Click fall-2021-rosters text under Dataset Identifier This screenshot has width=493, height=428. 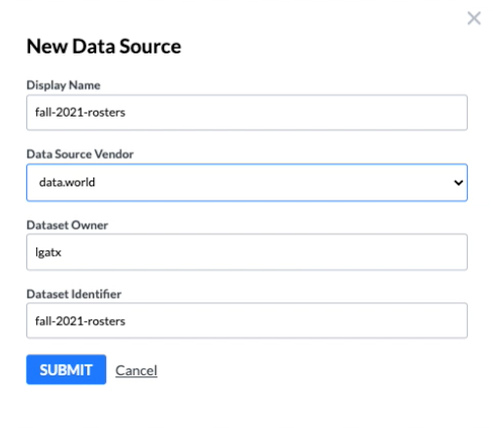coord(80,321)
